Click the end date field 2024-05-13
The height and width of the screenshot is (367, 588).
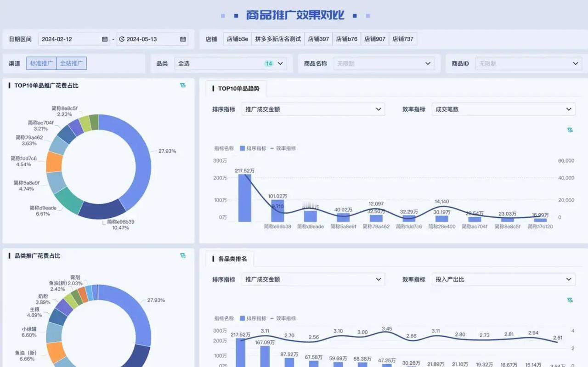click(x=153, y=39)
